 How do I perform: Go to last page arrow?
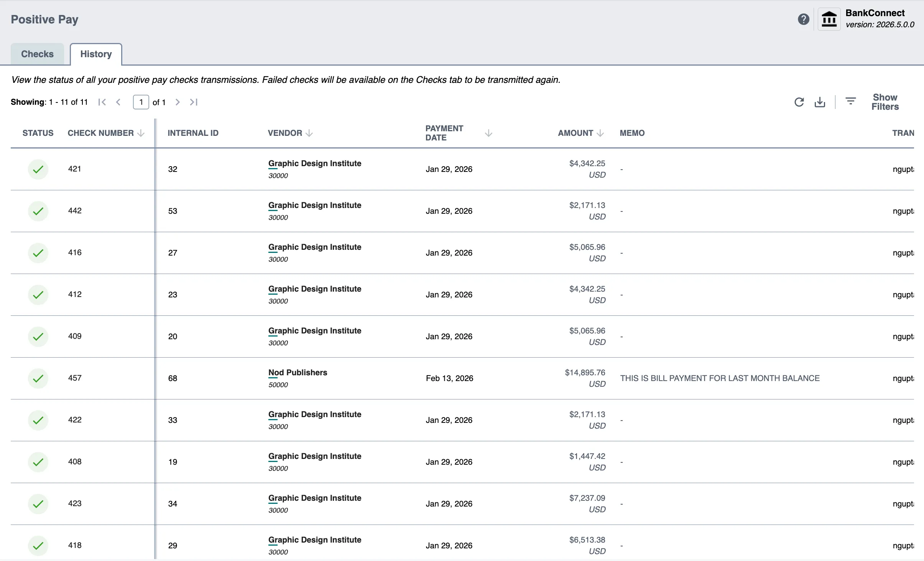click(194, 102)
